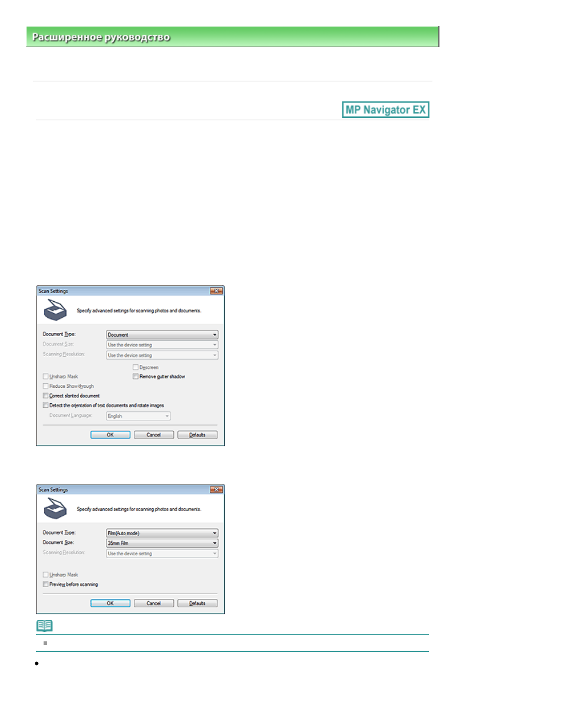
Task: Click the Document Language label text
Action: (71, 416)
